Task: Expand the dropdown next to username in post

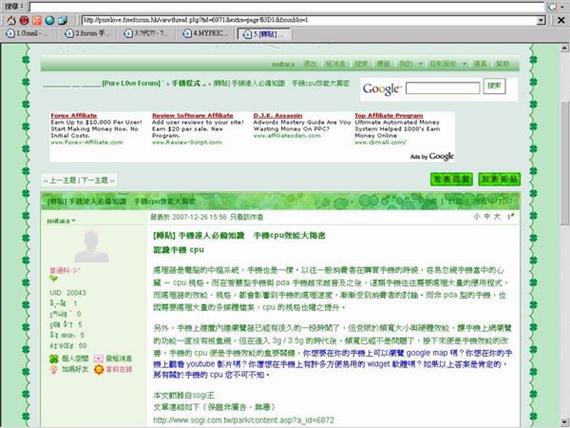Action: coord(73,221)
